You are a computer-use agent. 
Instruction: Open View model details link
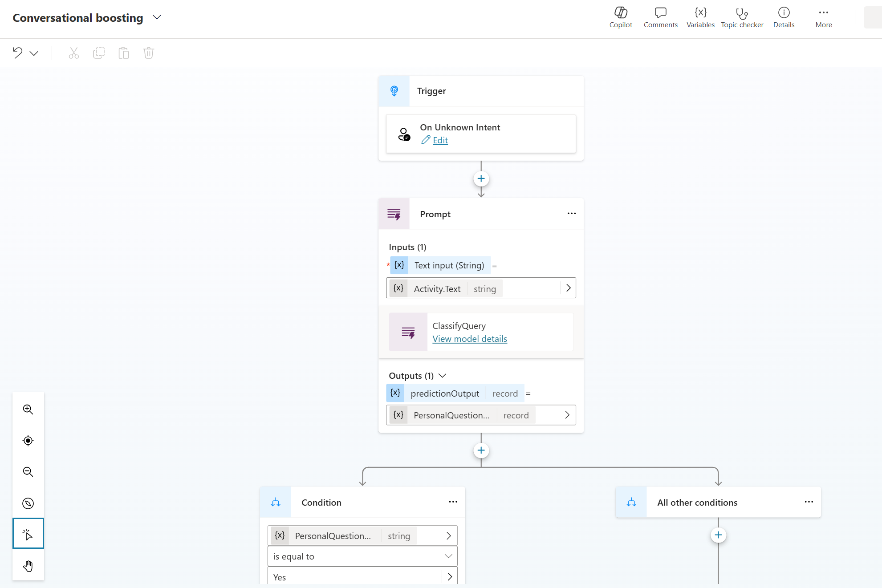pyautogui.click(x=470, y=339)
